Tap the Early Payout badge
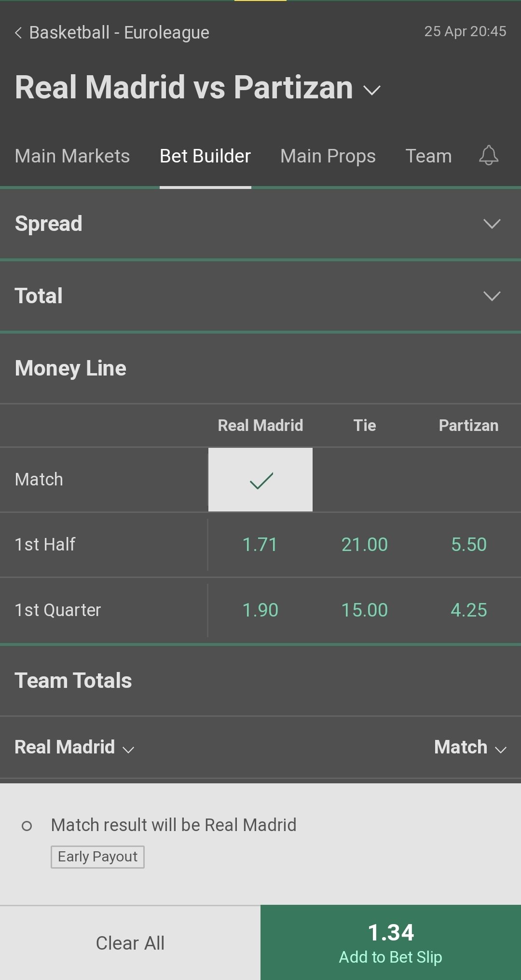The width and height of the screenshot is (521, 980). pyautogui.click(x=97, y=857)
